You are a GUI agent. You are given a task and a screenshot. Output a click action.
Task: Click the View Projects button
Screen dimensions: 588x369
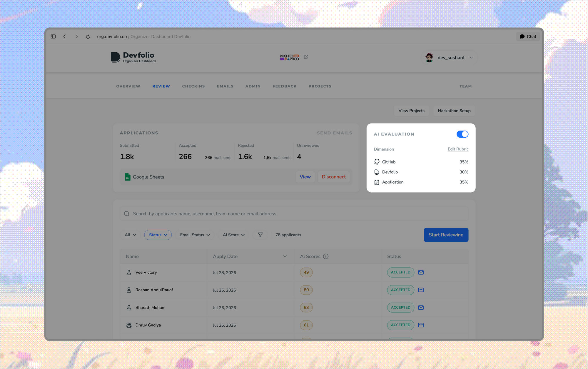coord(411,111)
